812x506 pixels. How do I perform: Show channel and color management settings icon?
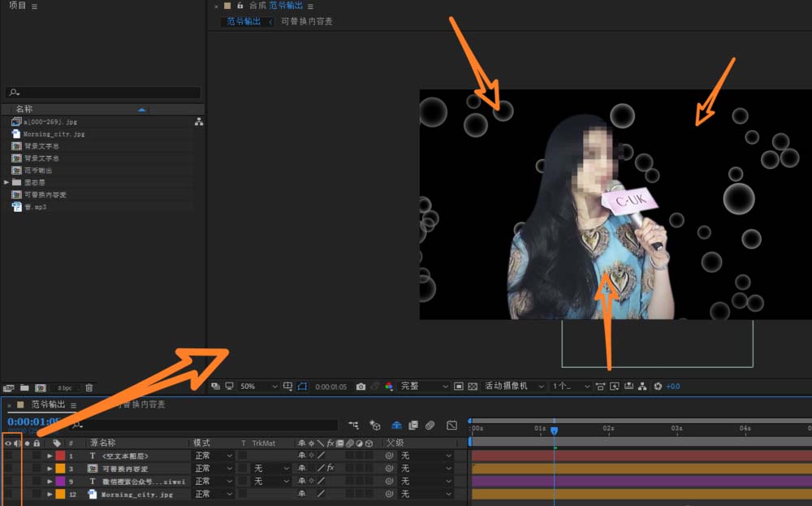389,387
